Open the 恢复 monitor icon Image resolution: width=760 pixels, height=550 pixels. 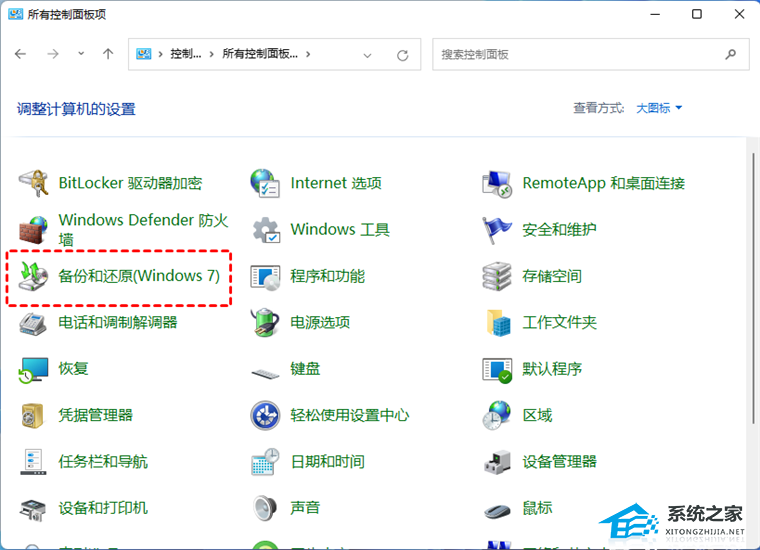pyautogui.click(x=33, y=369)
